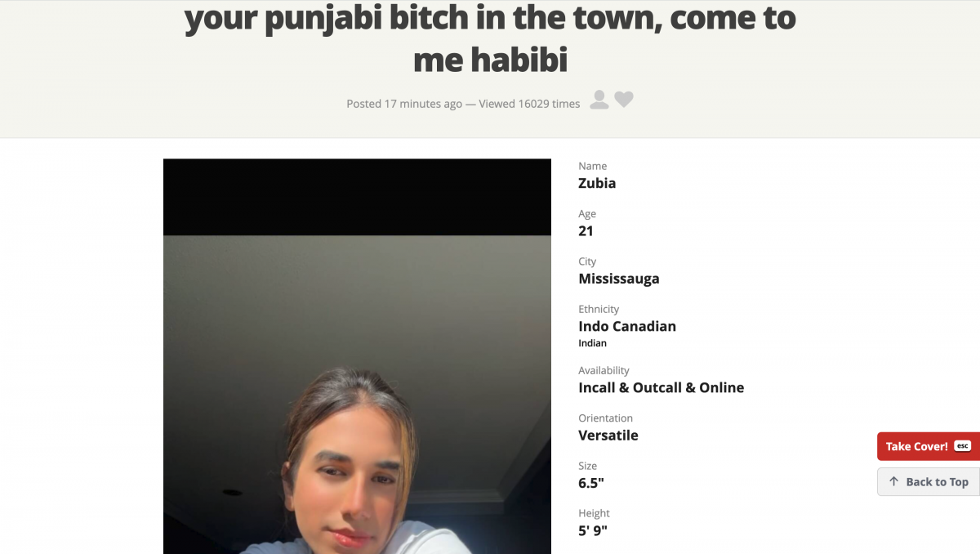The height and width of the screenshot is (554, 980).
Task: Open the main profile photo
Action: [357, 395]
